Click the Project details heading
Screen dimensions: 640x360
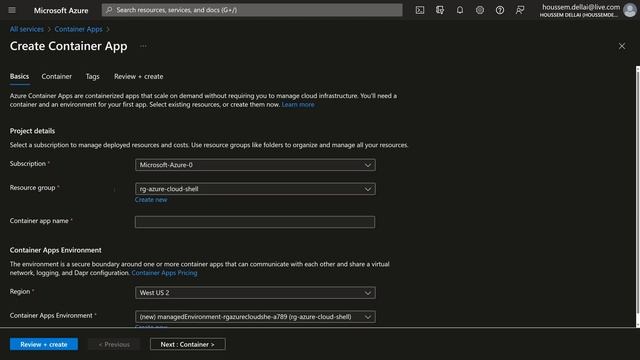[32, 131]
